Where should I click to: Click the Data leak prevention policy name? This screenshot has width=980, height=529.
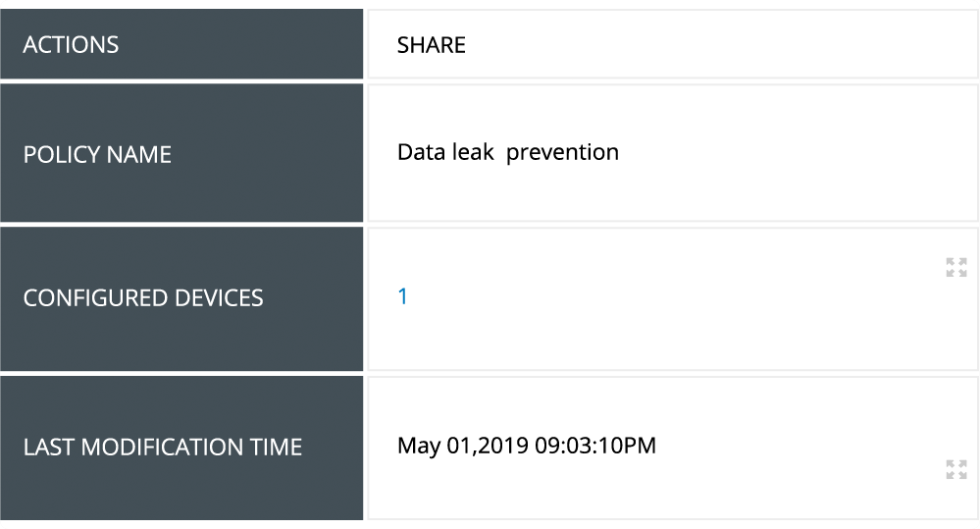[x=507, y=153]
